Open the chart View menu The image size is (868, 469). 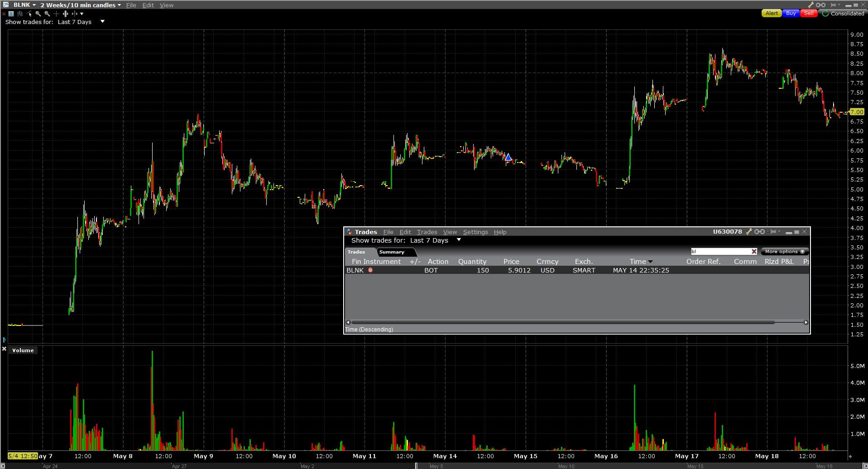(x=167, y=5)
